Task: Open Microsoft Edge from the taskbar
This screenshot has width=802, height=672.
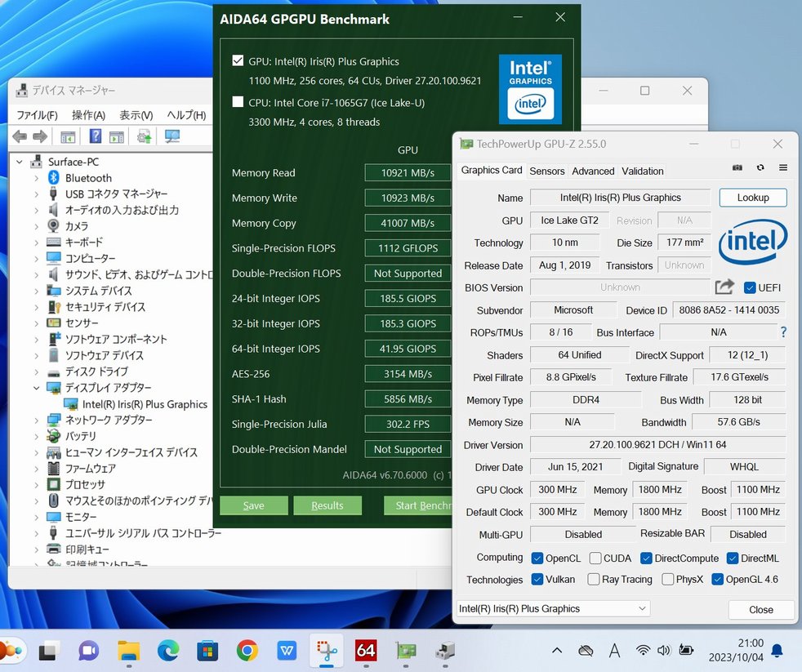Action: click(x=167, y=651)
